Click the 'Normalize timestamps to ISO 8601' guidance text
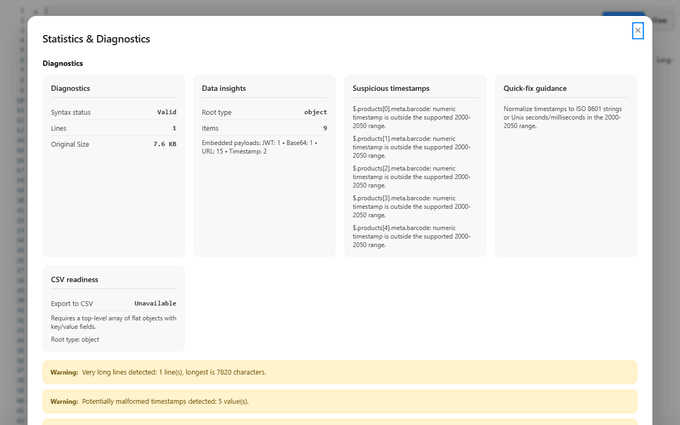The height and width of the screenshot is (425, 680). [562, 118]
